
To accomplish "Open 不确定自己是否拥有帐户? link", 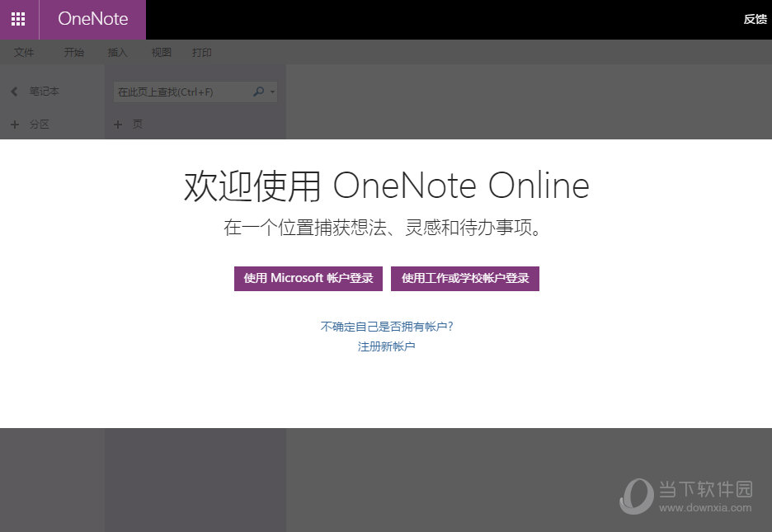I will 387,327.
